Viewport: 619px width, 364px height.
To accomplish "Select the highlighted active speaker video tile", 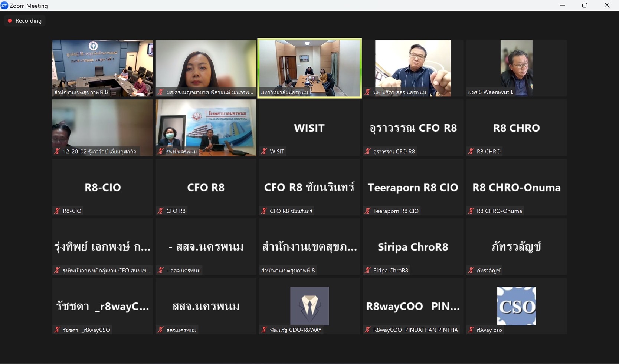I will pos(309,68).
